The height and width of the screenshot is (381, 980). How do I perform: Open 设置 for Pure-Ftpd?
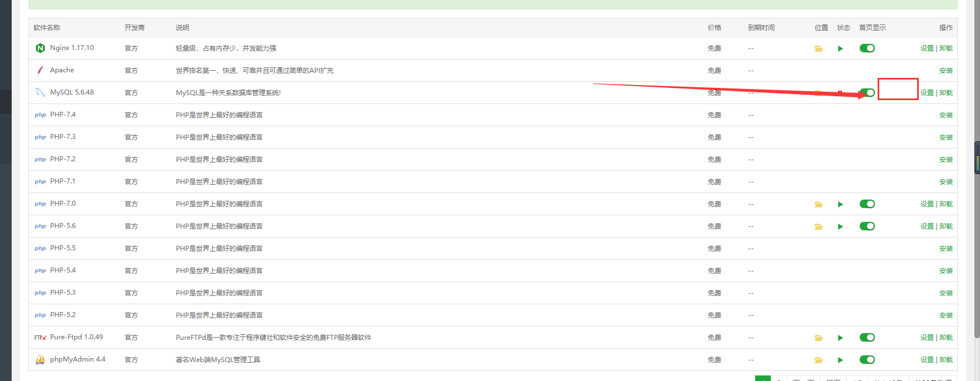927,338
